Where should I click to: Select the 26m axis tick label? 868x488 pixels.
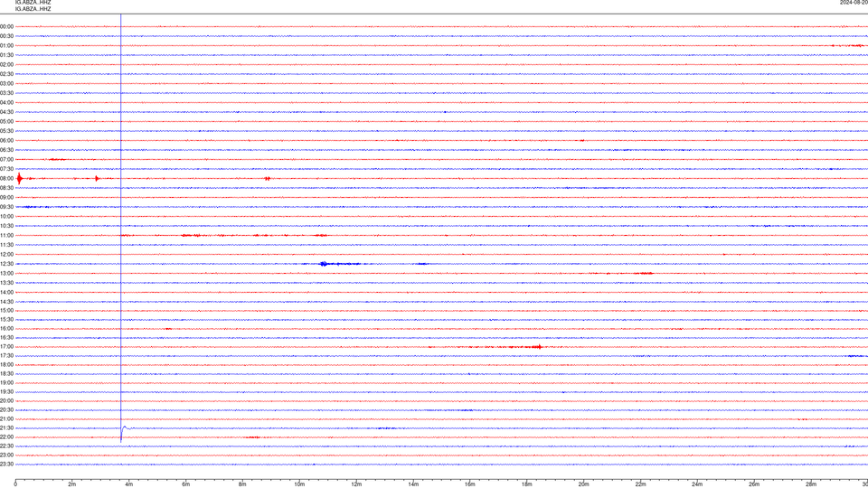tap(754, 484)
